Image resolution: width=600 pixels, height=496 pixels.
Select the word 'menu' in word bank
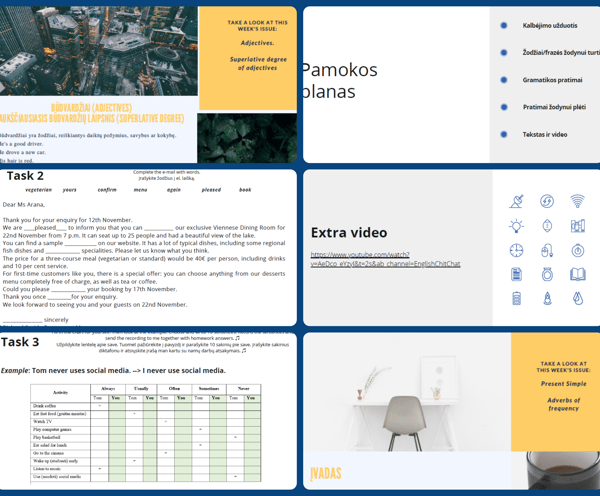(140, 190)
